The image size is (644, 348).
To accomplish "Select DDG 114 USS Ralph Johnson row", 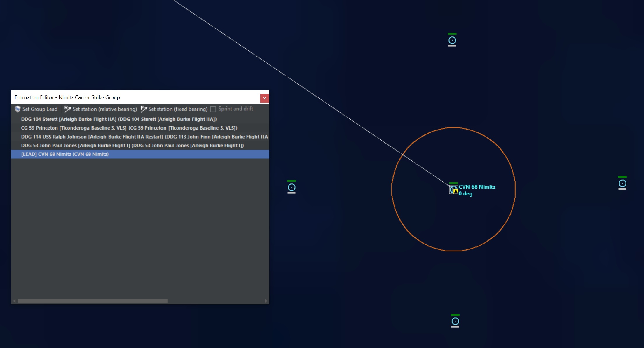I will coord(140,137).
